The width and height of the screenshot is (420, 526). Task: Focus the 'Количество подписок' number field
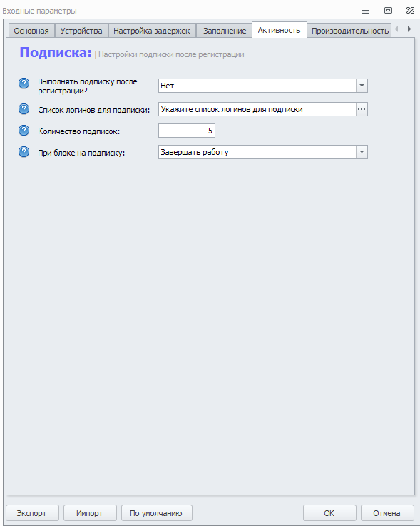click(x=187, y=131)
